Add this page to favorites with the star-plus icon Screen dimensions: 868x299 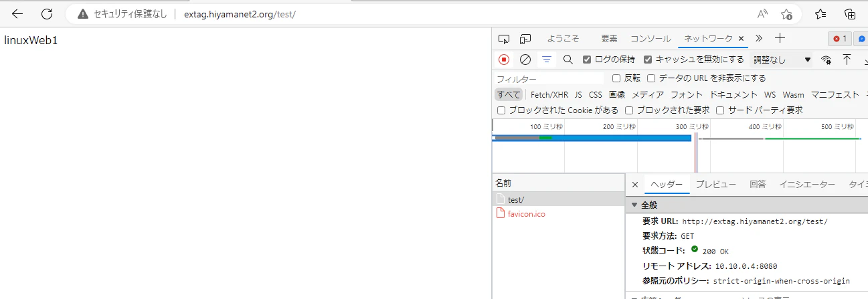coord(787,14)
